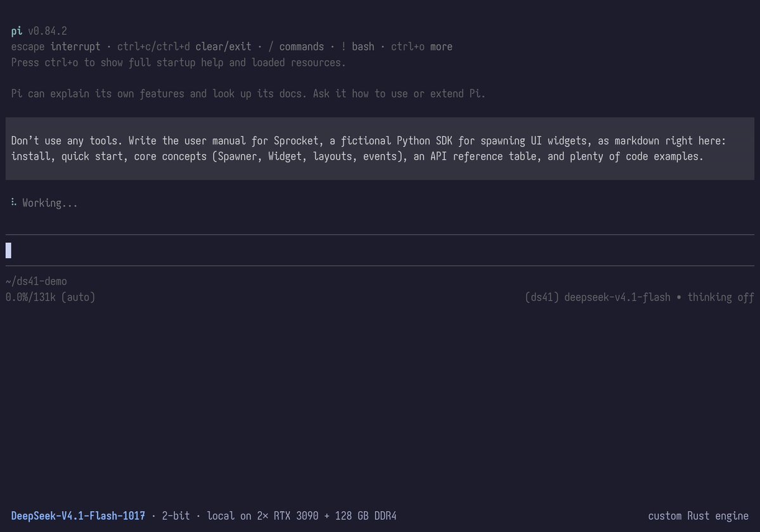The height and width of the screenshot is (532, 760).
Task: Select the version text "v0.84.2"
Action: [48, 31]
